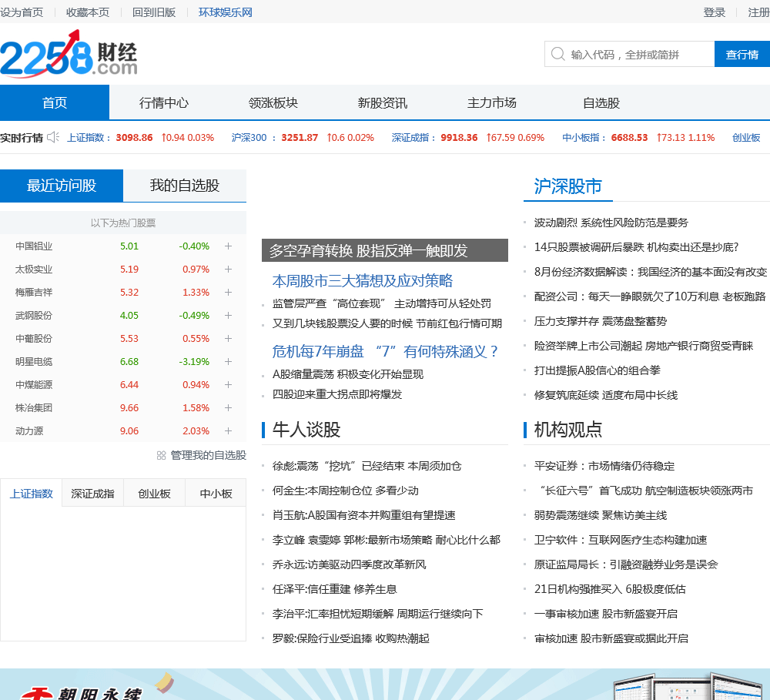Open 罗毅:保险行业受追捧 article

coord(350,638)
